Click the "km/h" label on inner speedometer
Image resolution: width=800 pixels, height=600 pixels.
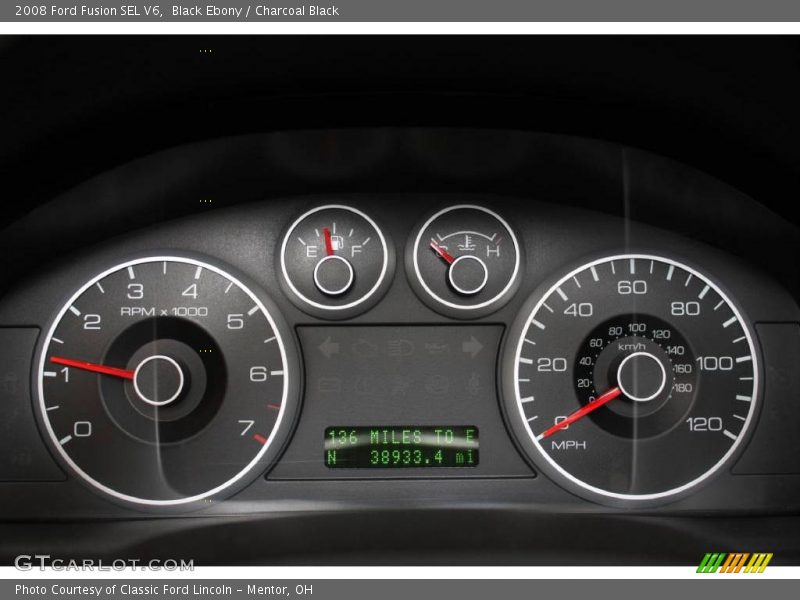coord(632,347)
